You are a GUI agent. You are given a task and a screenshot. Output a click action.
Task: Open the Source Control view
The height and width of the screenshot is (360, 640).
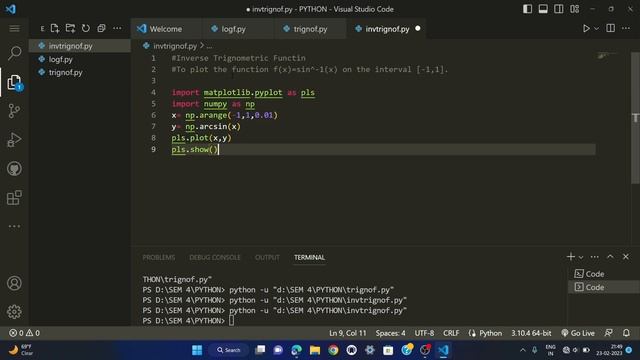click(x=14, y=111)
